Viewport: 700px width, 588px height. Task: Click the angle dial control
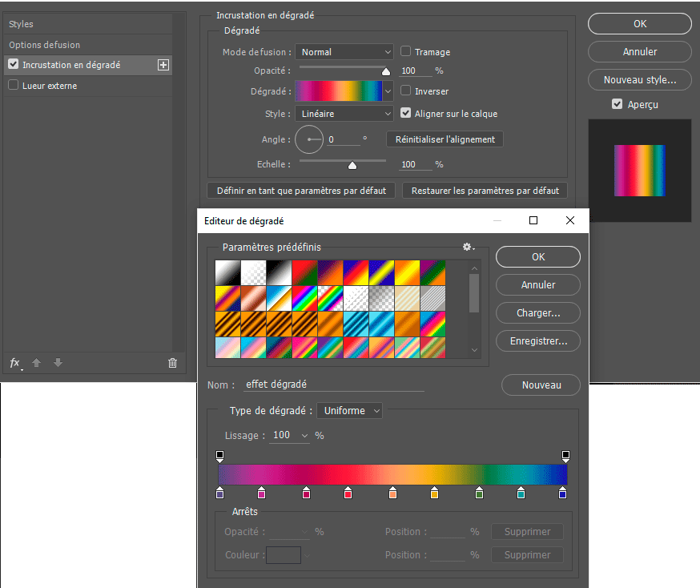tap(309, 139)
